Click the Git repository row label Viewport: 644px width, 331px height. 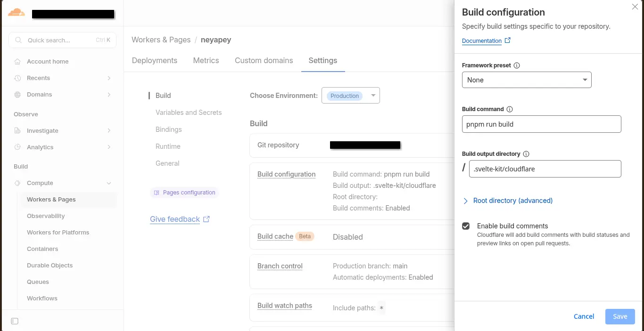[x=278, y=145]
